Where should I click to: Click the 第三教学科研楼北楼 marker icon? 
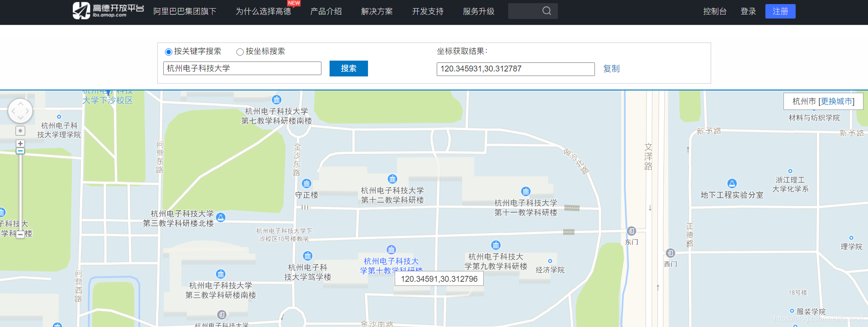221,218
